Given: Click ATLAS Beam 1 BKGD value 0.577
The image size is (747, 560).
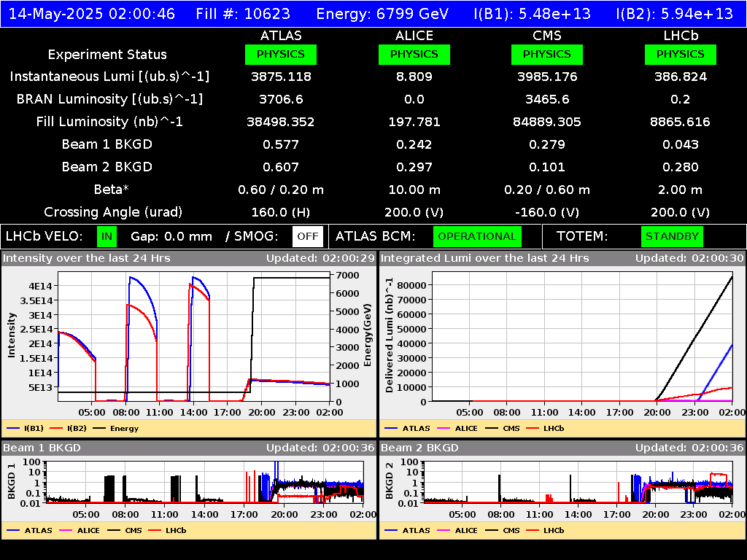Looking at the screenshot, I should point(281,144).
